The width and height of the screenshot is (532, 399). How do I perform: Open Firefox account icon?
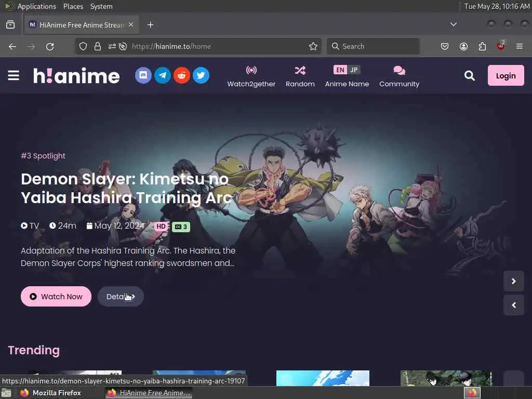point(463,46)
